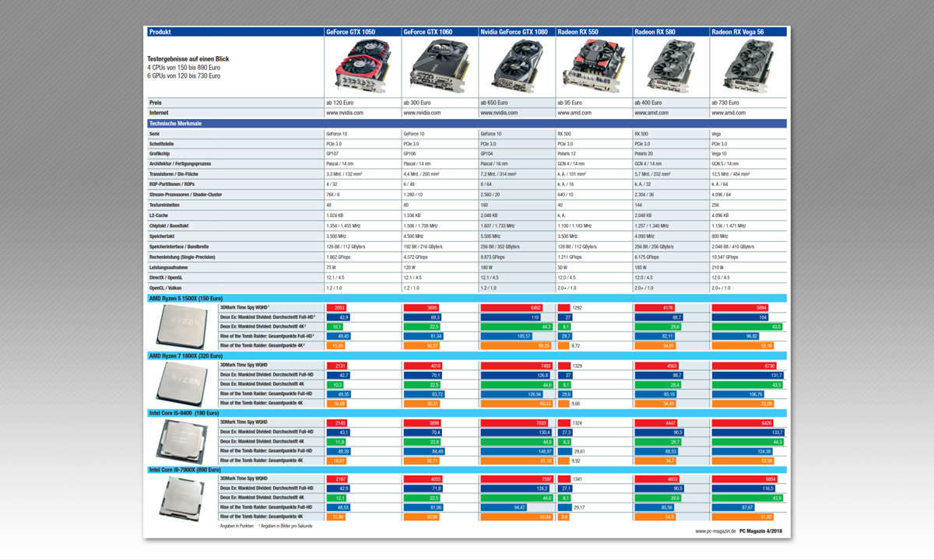The width and height of the screenshot is (934, 560).
Task: Click the "Grafikchip" row label
Action: (x=158, y=154)
